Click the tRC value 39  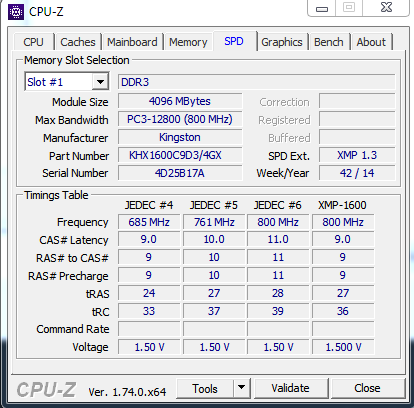(278, 311)
